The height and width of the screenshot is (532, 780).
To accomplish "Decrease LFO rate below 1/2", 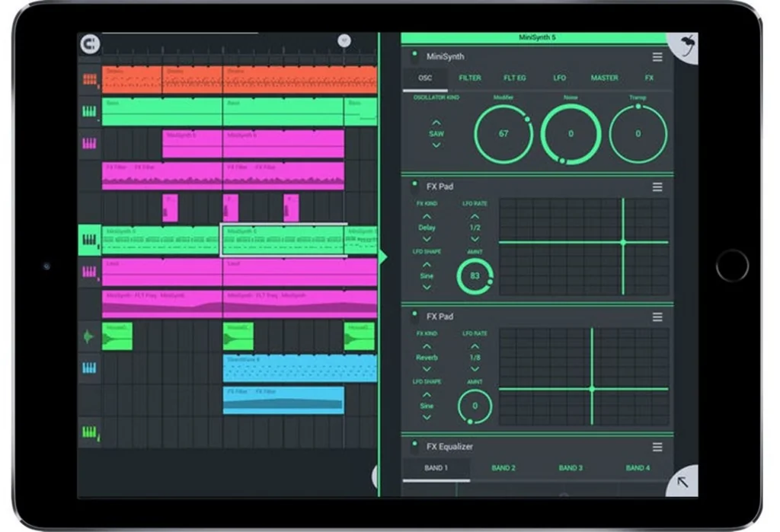I will (x=475, y=239).
